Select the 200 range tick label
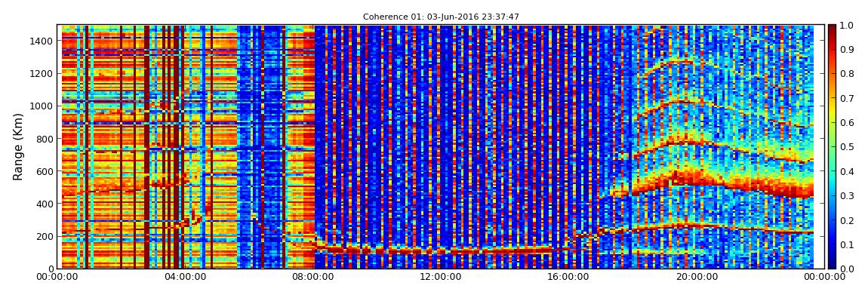 click(x=45, y=237)
